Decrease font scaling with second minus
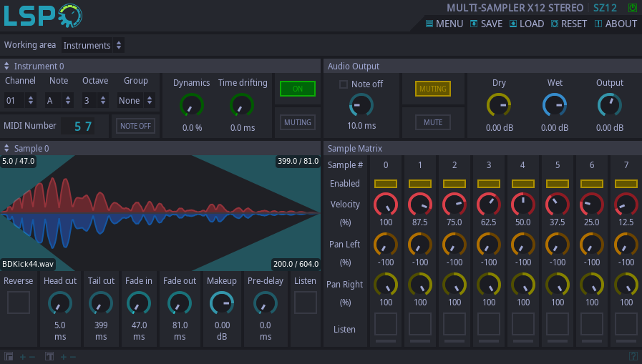This screenshot has width=642, height=364. 73,357
